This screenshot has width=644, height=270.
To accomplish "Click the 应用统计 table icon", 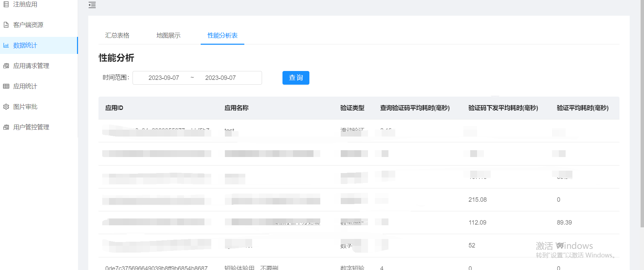I will click(6, 86).
